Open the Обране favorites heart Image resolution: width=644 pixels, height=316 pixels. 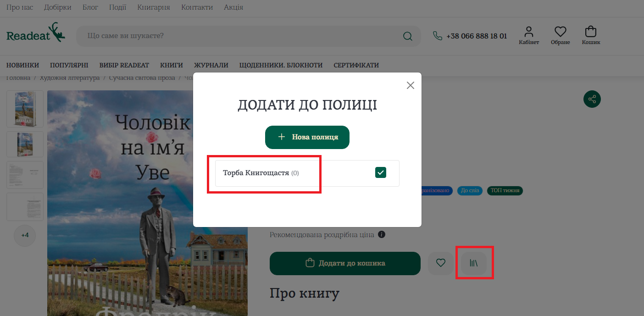pyautogui.click(x=560, y=35)
